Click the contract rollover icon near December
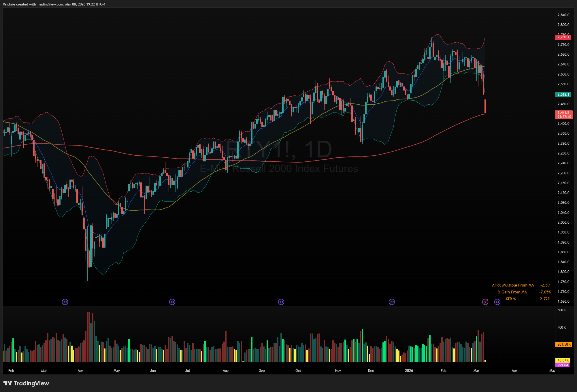 tap(392, 302)
